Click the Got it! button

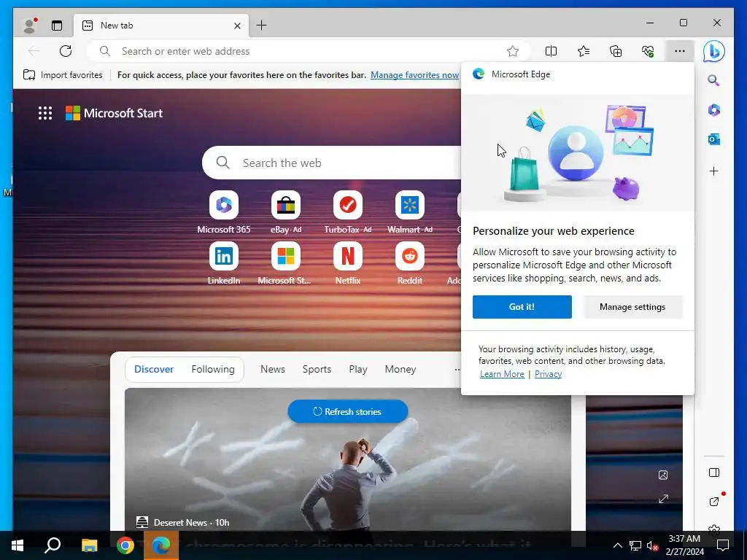(x=522, y=307)
